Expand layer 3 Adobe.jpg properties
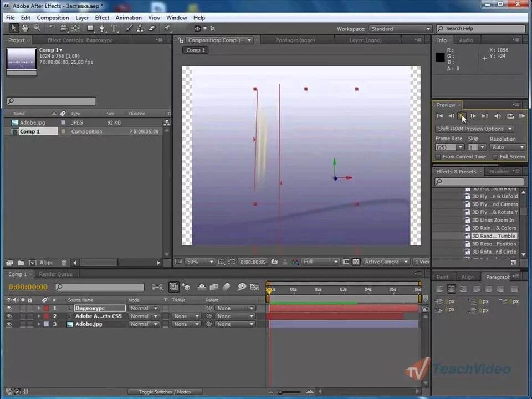Screen dimensions: 532x399 click(39, 324)
